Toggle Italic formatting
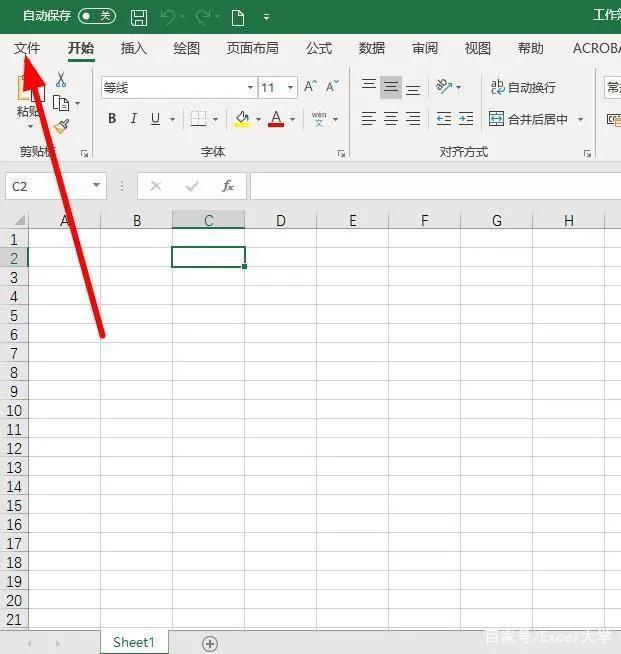The image size is (621, 654). [133, 119]
